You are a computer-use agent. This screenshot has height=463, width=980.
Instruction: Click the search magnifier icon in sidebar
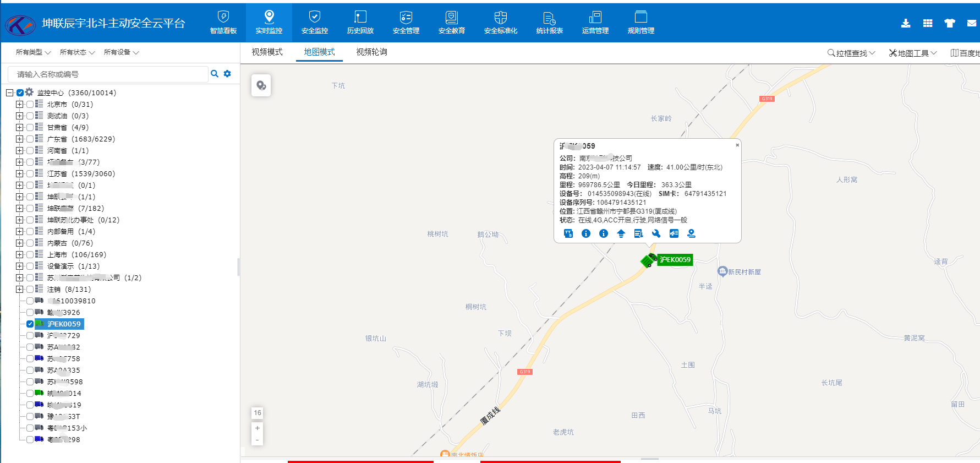coord(215,74)
